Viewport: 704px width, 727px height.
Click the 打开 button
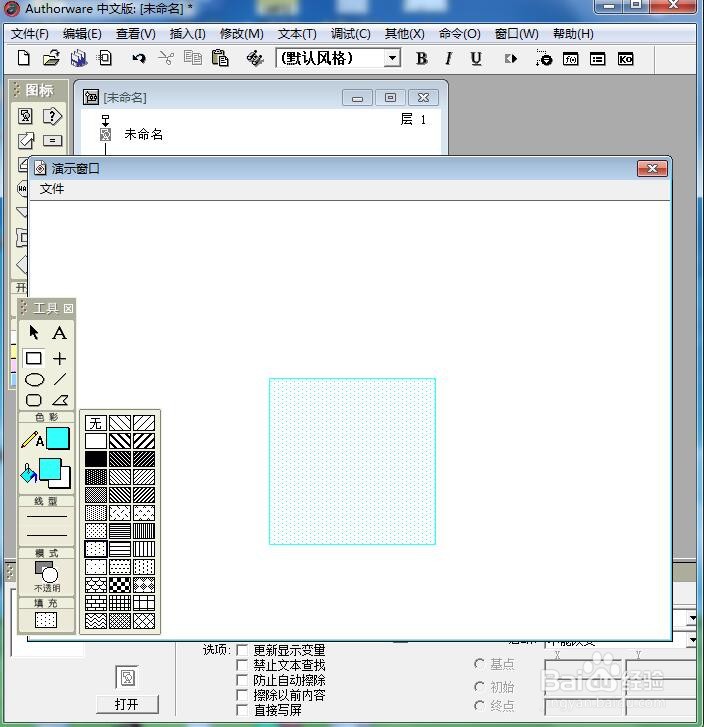click(127, 704)
